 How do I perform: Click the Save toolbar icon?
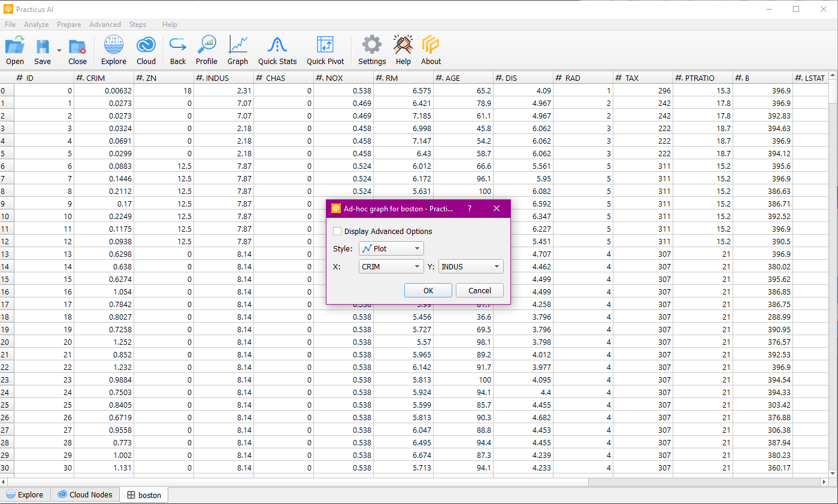pos(43,50)
